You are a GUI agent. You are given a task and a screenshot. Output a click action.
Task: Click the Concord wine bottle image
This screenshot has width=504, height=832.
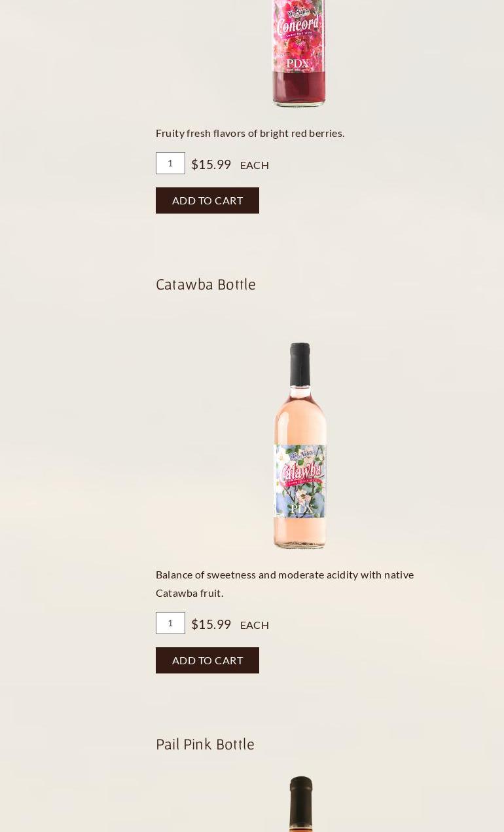[299, 53]
